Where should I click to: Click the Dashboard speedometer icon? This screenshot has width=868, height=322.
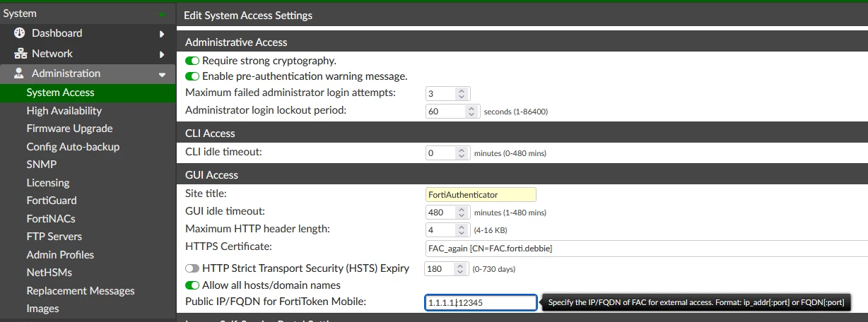tap(19, 33)
